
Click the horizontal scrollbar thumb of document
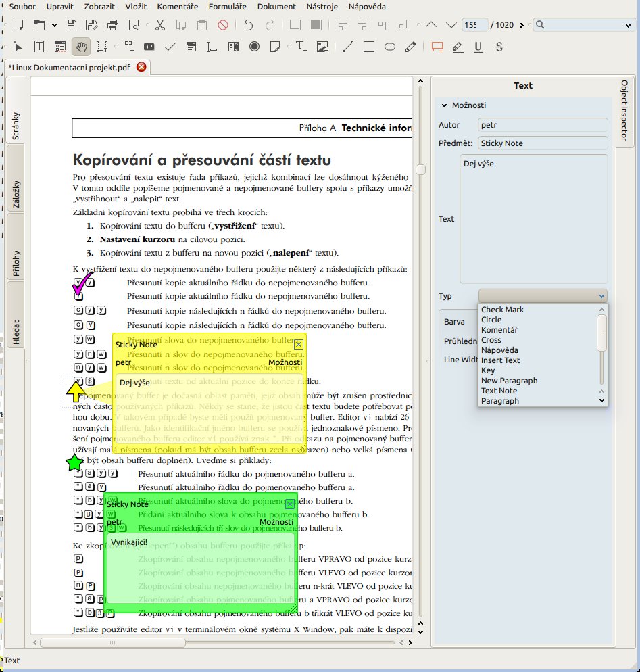click(x=113, y=642)
